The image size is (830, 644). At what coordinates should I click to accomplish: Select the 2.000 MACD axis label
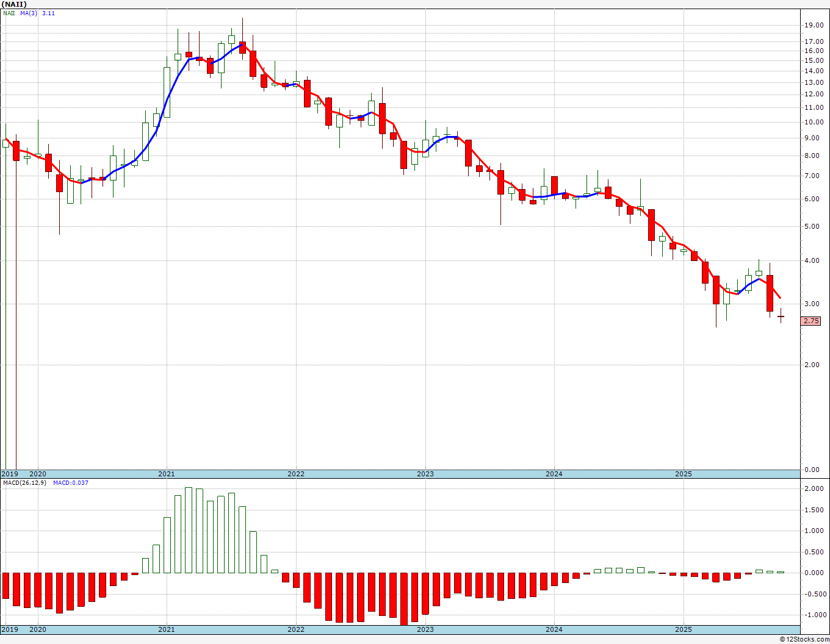pos(815,489)
